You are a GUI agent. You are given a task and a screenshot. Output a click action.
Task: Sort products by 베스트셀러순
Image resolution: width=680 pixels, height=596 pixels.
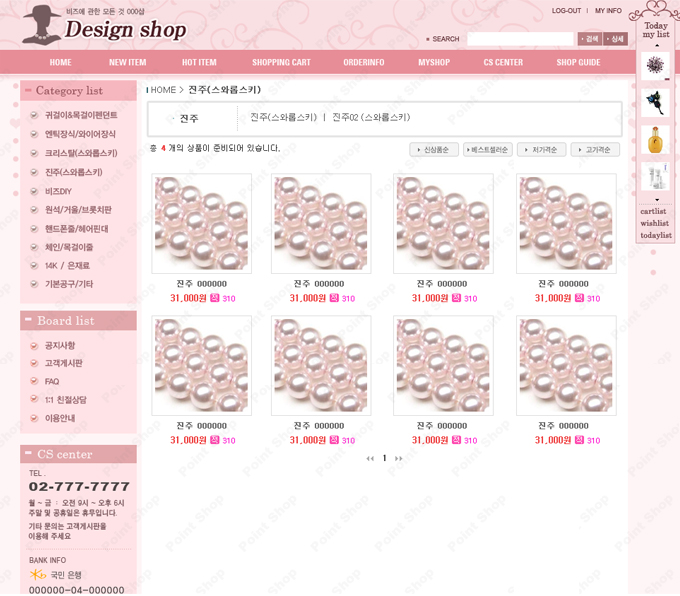(488, 150)
